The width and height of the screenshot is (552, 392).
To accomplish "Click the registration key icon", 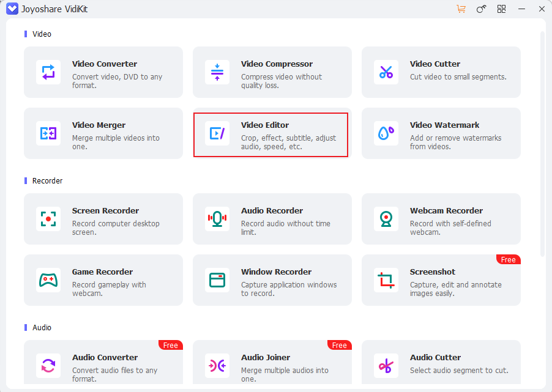I will (x=481, y=9).
